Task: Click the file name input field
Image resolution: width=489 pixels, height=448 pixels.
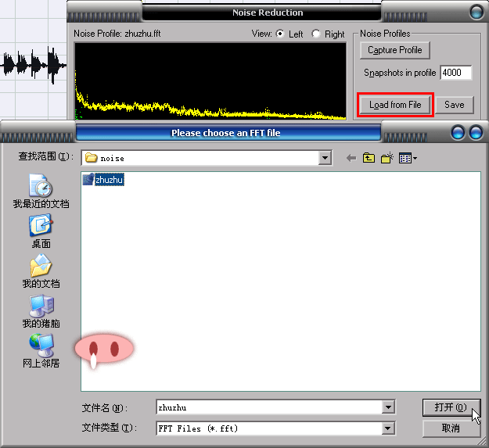Action: [269, 407]
